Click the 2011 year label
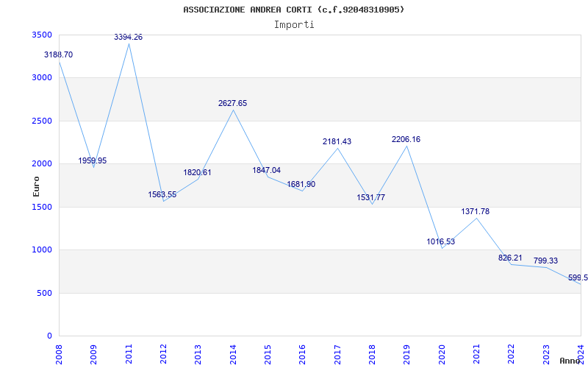This screenshot has width=588, height=368. point(129,354)
